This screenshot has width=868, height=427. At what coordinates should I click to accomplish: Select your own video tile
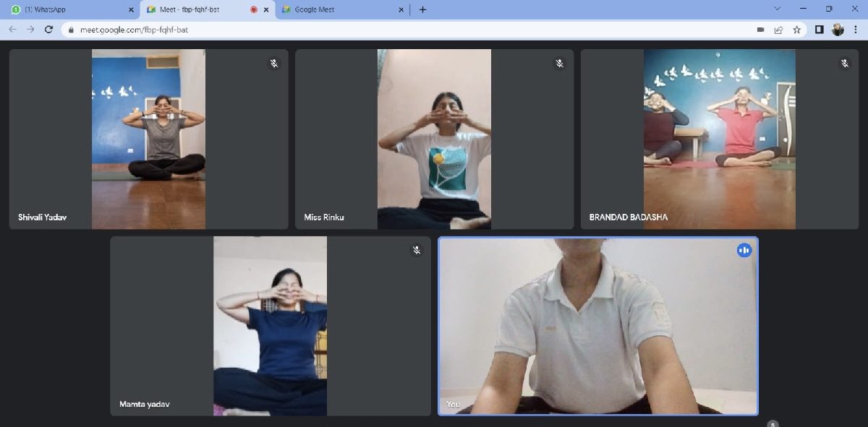coord(598,326)
